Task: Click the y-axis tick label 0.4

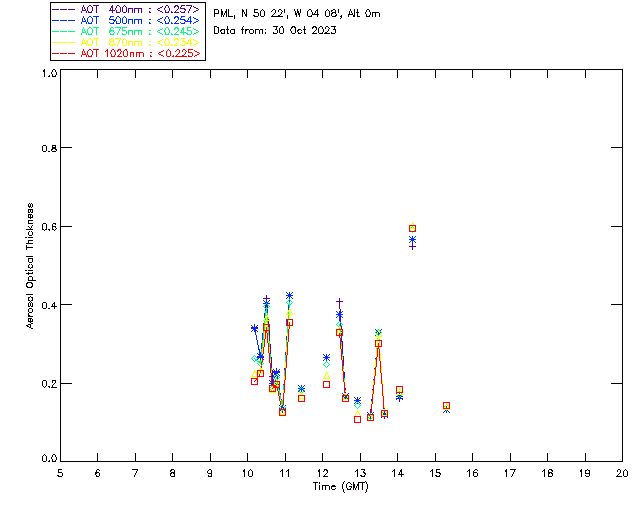Action: pos(49,305)
